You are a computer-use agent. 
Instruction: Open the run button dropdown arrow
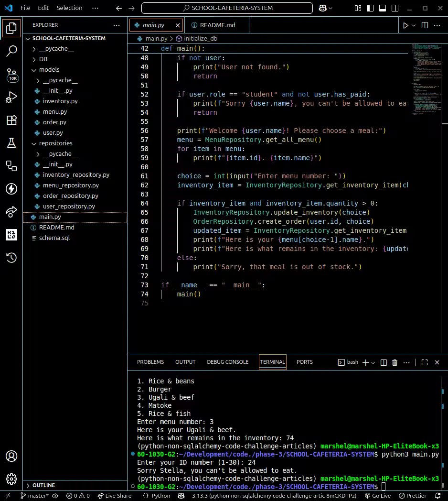pos(414,25)
